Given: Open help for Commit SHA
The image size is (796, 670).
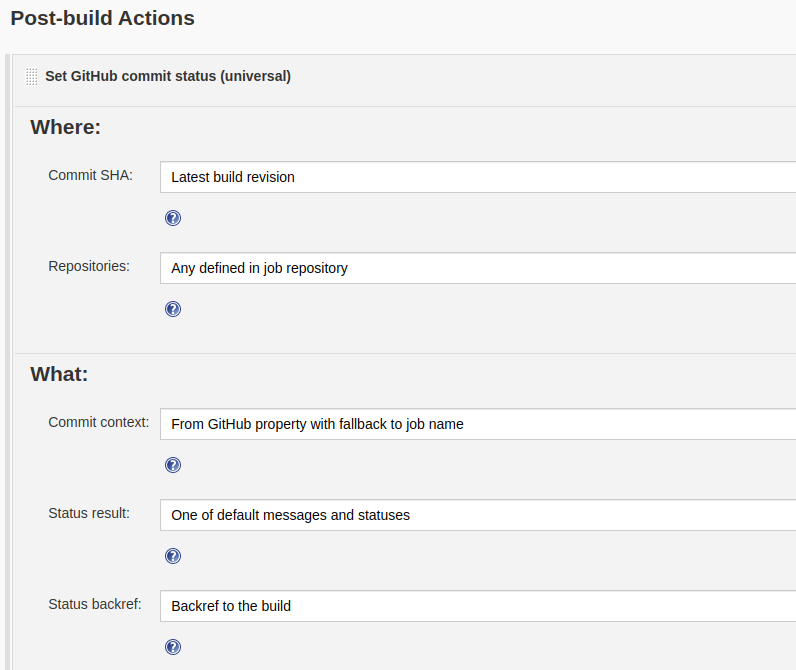Looking at the screenshot, I should coord(173,218).
